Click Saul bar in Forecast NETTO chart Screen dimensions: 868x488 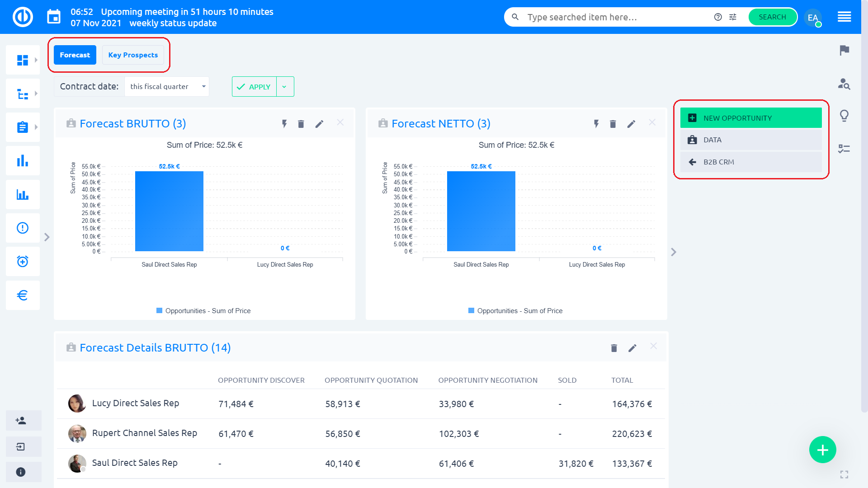tap(481, 211)
